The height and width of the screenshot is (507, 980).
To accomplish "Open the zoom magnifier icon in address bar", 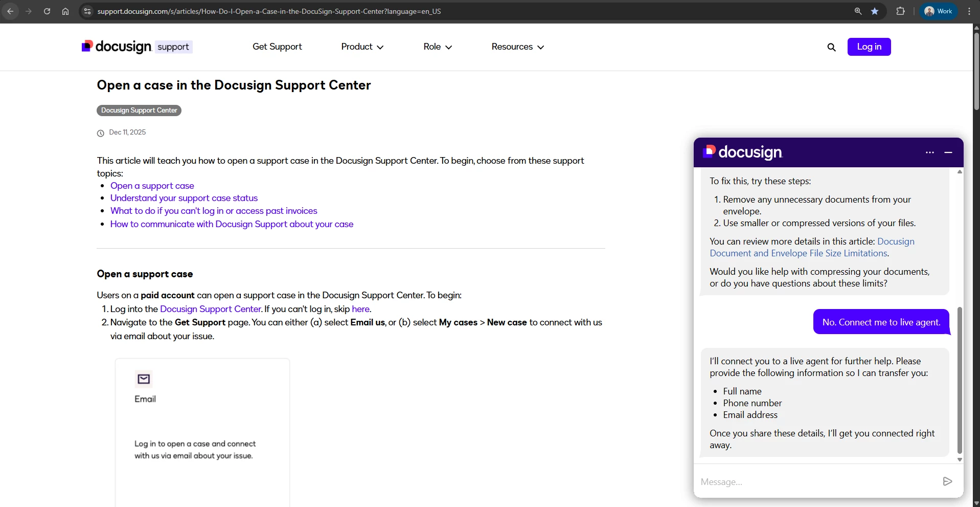I will 858,11.
